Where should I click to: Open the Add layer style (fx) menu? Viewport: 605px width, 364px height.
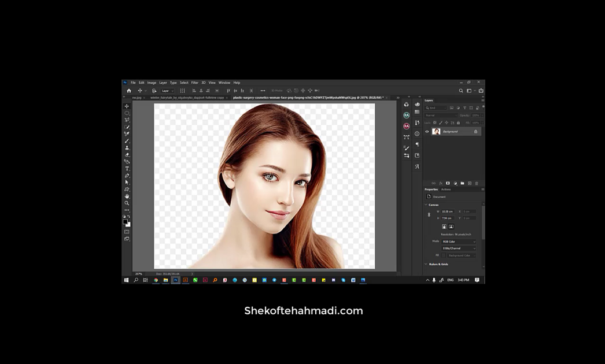[441, 183]
